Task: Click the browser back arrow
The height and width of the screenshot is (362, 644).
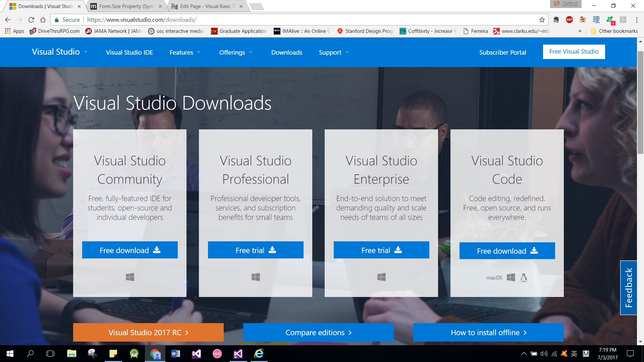Action: 8,20
